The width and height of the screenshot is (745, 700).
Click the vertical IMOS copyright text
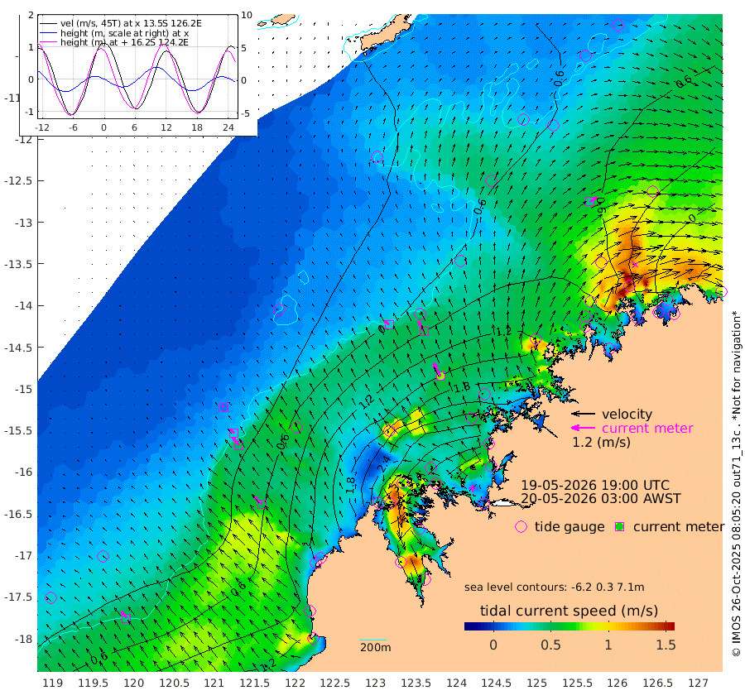[737, 483]
